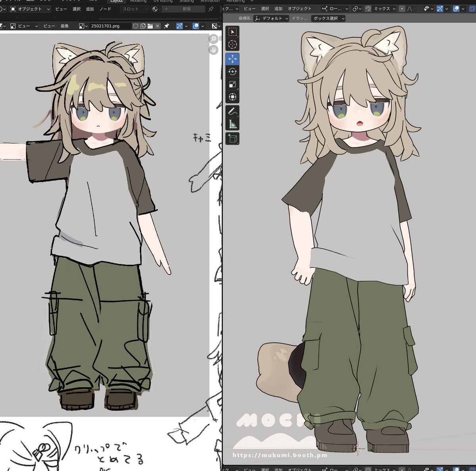Select the Cursor tool in viewport toolbar
Viewport: 476px width, 471px height.
pyautogui.click(x=232, y=44)
